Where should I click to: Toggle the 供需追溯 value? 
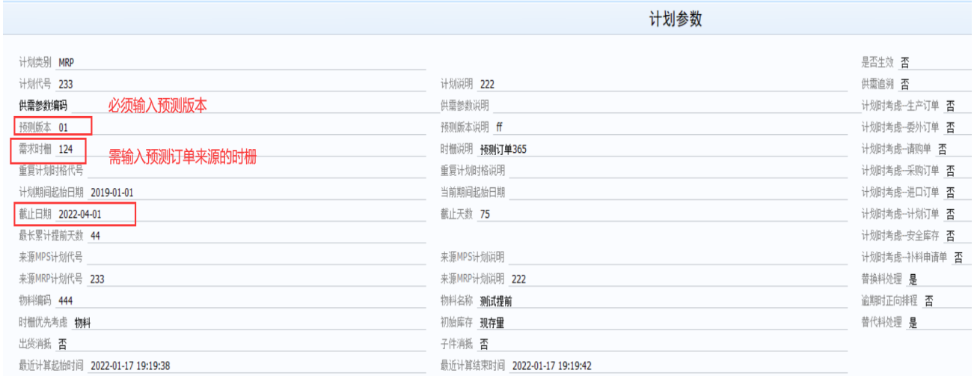pos(928,84)
